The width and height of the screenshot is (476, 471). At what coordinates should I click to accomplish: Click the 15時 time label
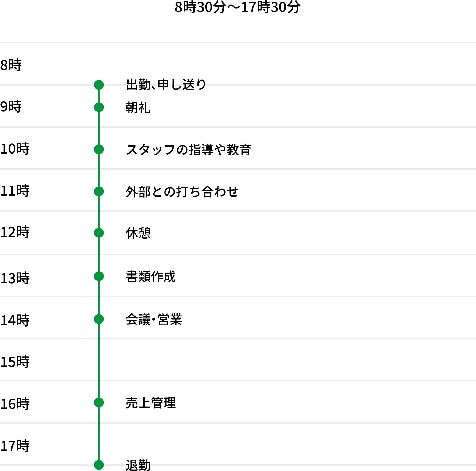(x=15, y=362)
